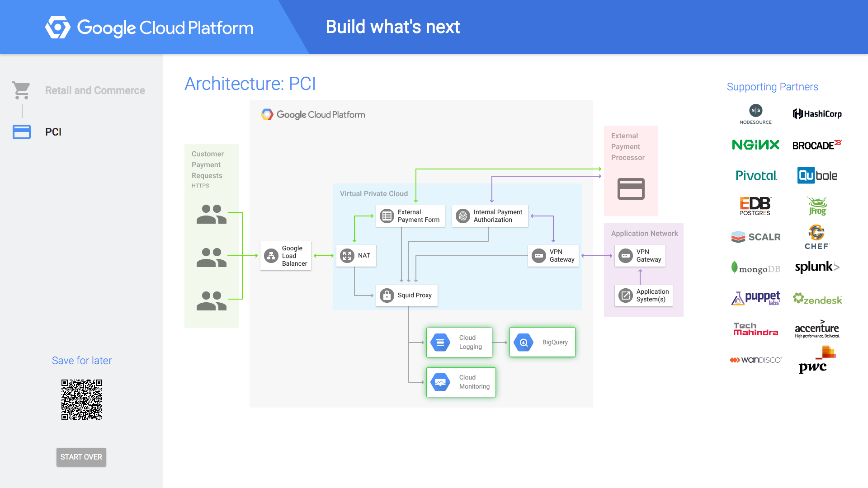Open the mongoDB partner logo
The height and width of the screenshot is (488, 868).
(x=756, y=268)
